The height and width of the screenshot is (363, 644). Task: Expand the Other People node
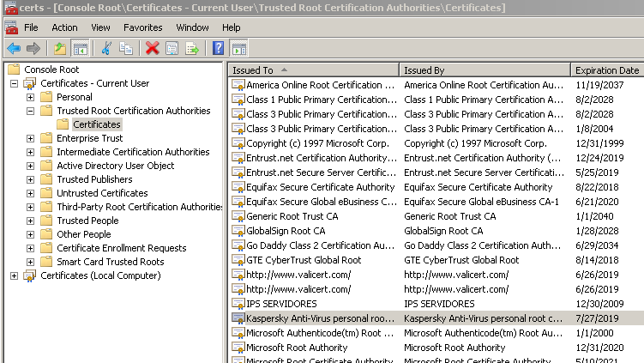coord(30,235)
